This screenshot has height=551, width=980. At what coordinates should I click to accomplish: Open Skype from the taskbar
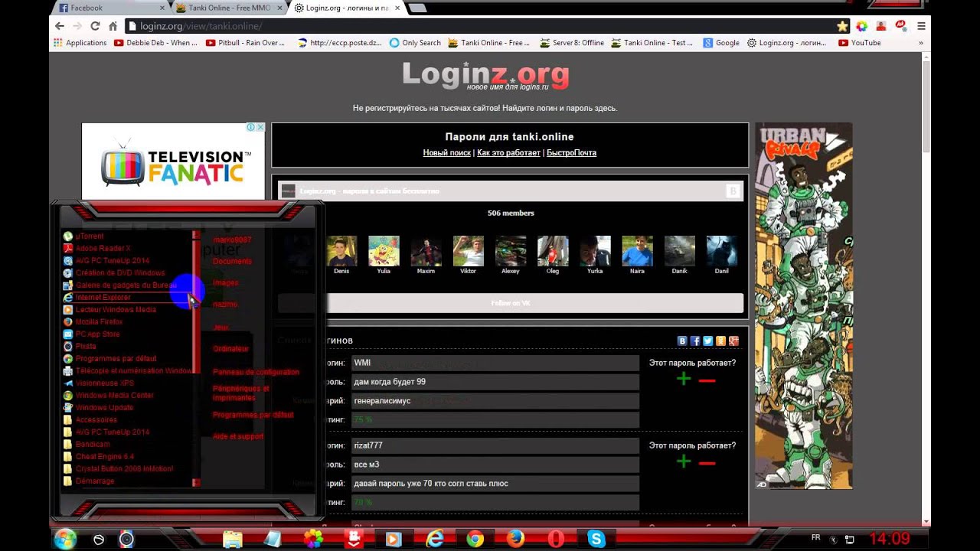tap(596, 540)
